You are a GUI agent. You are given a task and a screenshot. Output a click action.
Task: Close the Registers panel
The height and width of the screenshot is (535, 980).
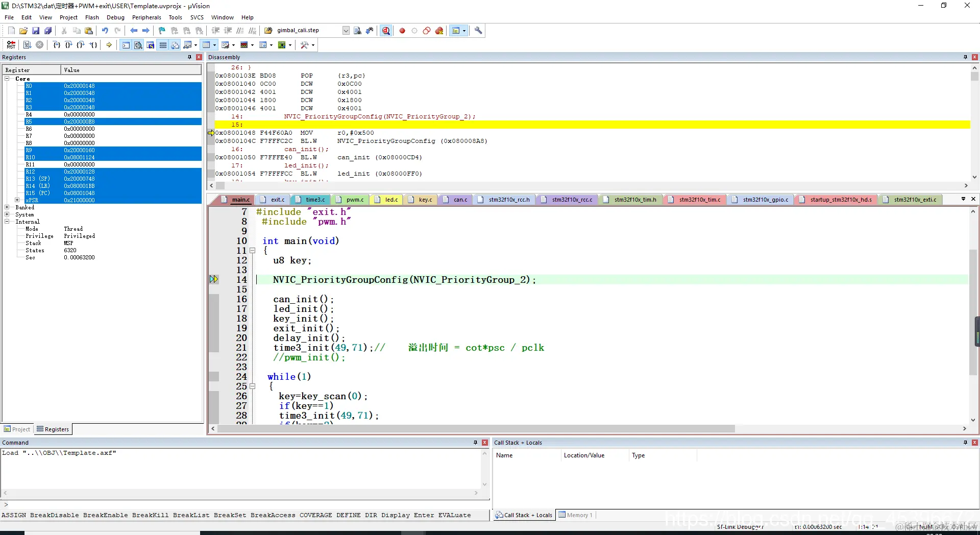coord(199,57)
